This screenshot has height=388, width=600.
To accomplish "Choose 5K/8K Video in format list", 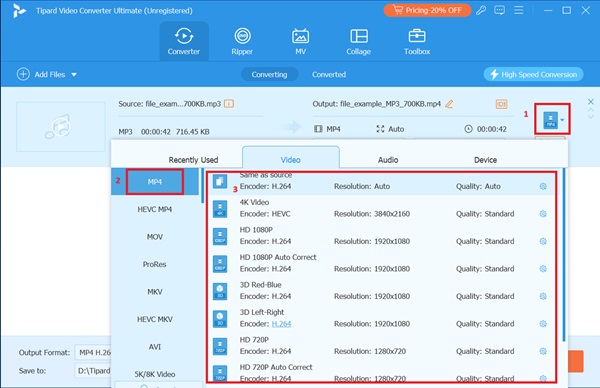I will (155, 374).
